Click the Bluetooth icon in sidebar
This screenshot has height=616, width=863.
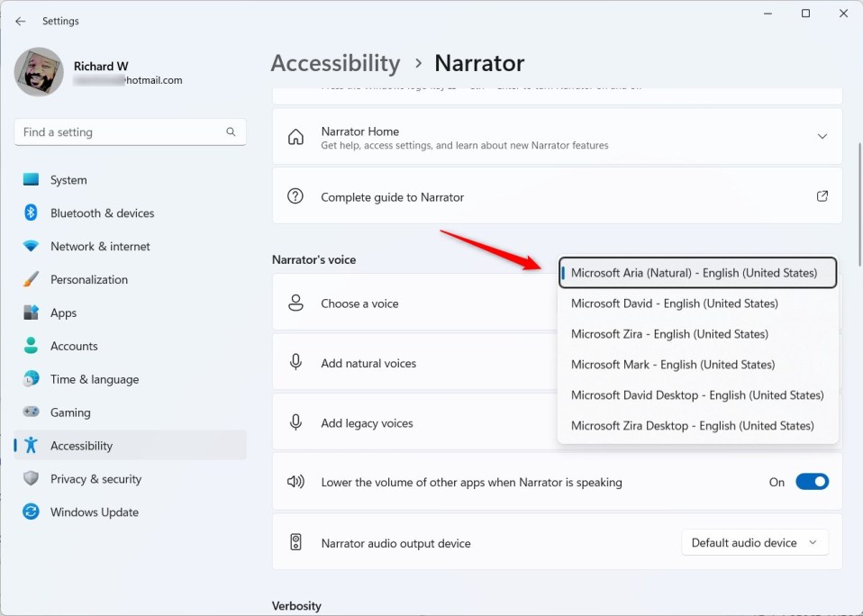tap(31, 213)
